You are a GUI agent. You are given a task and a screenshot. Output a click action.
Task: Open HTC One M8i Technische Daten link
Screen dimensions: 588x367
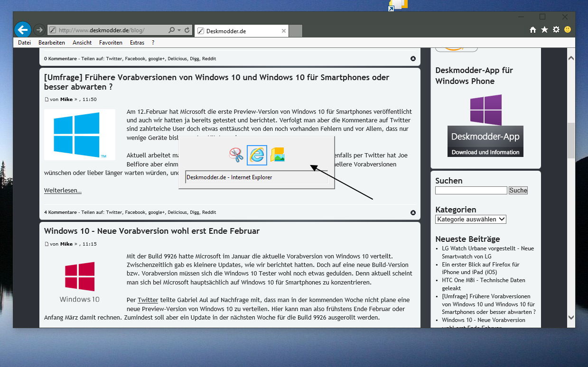483,284
